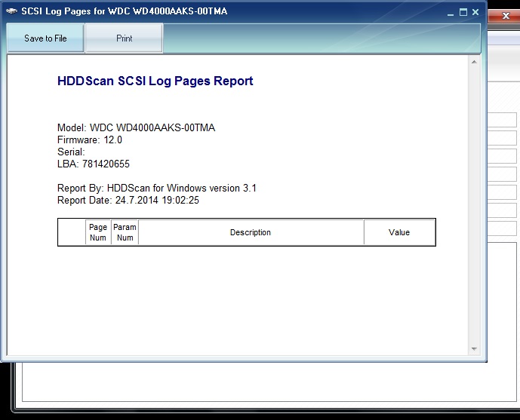Click the Param Num column header
520x420 pixels.
[125, 232]
